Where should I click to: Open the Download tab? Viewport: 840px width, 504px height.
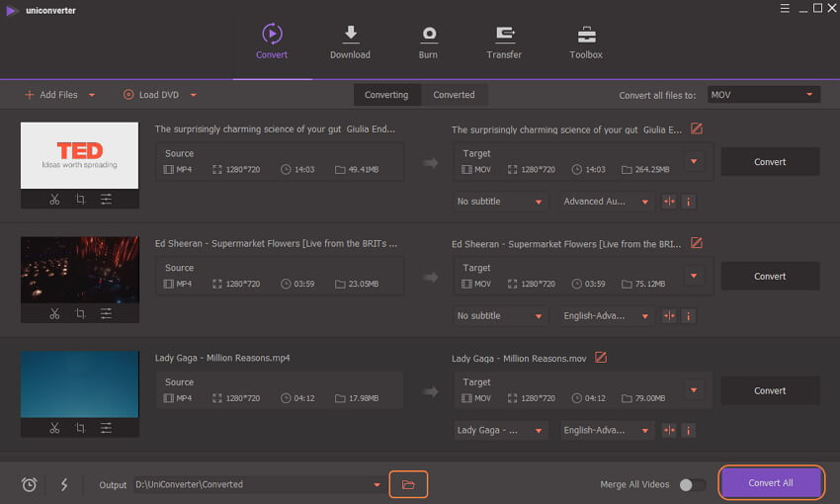pyautogui.click(x=351, y=42)
